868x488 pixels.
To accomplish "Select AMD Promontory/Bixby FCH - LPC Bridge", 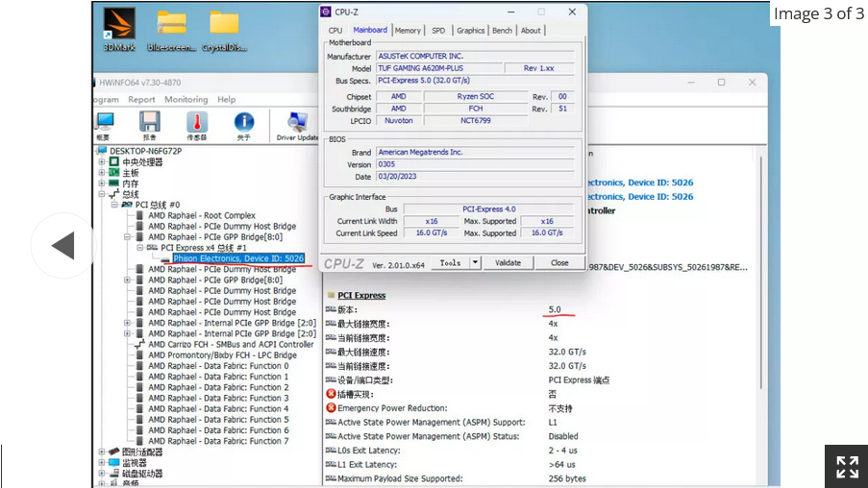I will pos(222,355).
